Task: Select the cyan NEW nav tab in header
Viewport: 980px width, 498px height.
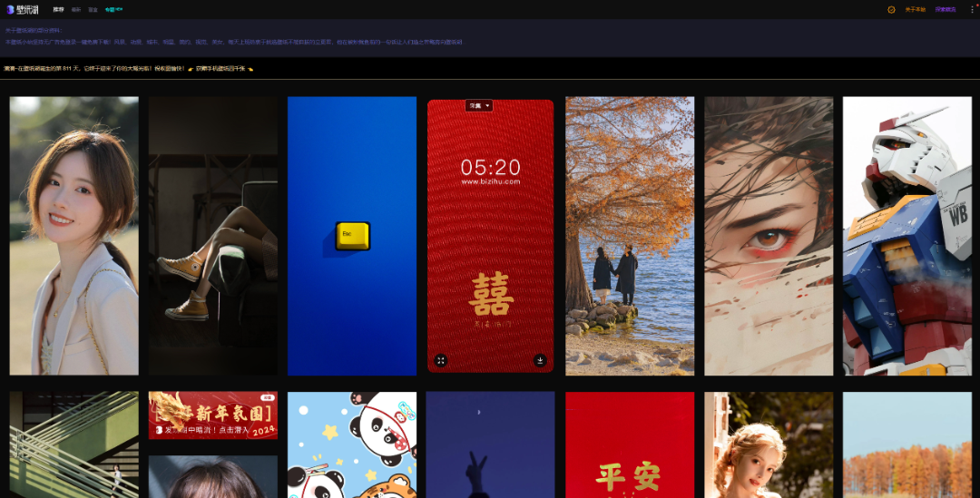Action: [x=113, y=9]
